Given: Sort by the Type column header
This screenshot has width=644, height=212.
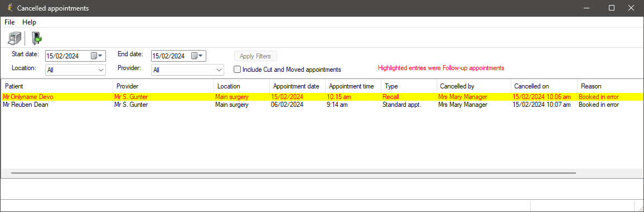Looking at the screenshot, I should click(x=409, y=86).
